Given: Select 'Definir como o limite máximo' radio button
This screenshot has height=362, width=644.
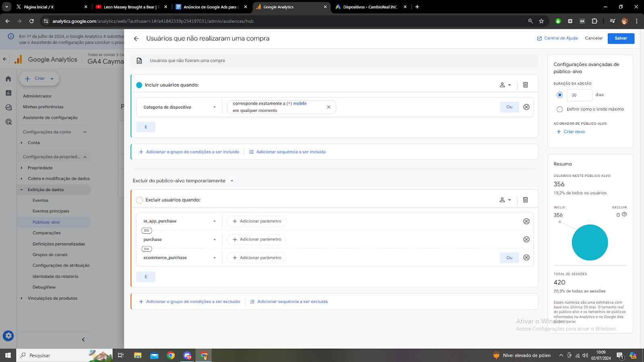Looking at the screenshot, I should [x=559, y=109].
